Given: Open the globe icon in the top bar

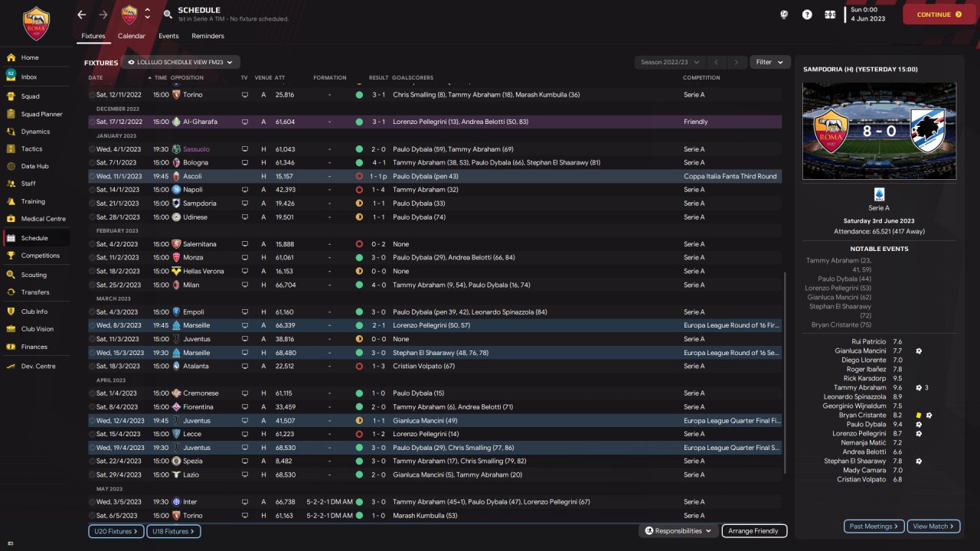Looking at the screenshot, I should click(785, 15).
